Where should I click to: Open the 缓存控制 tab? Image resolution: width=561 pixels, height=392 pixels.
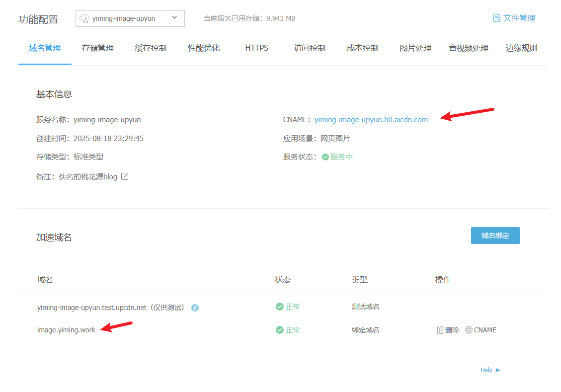(x=151, y=48)
